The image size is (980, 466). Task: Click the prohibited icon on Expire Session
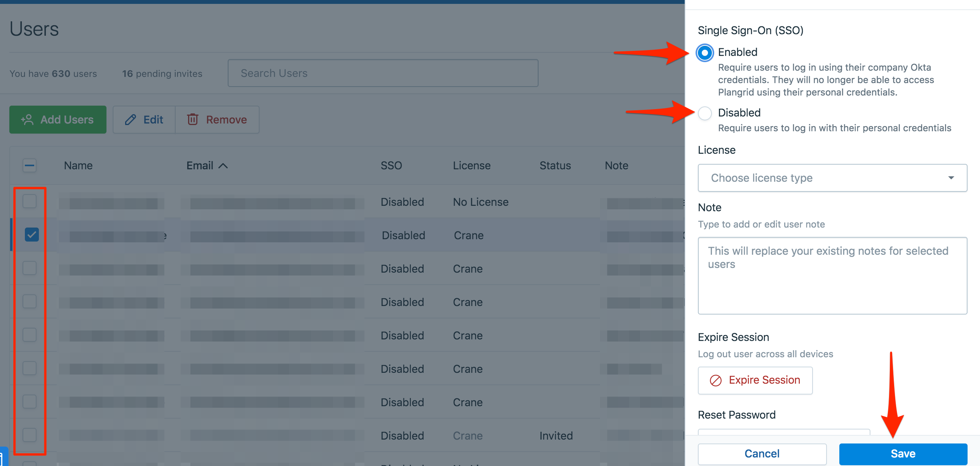pos(716,380)
